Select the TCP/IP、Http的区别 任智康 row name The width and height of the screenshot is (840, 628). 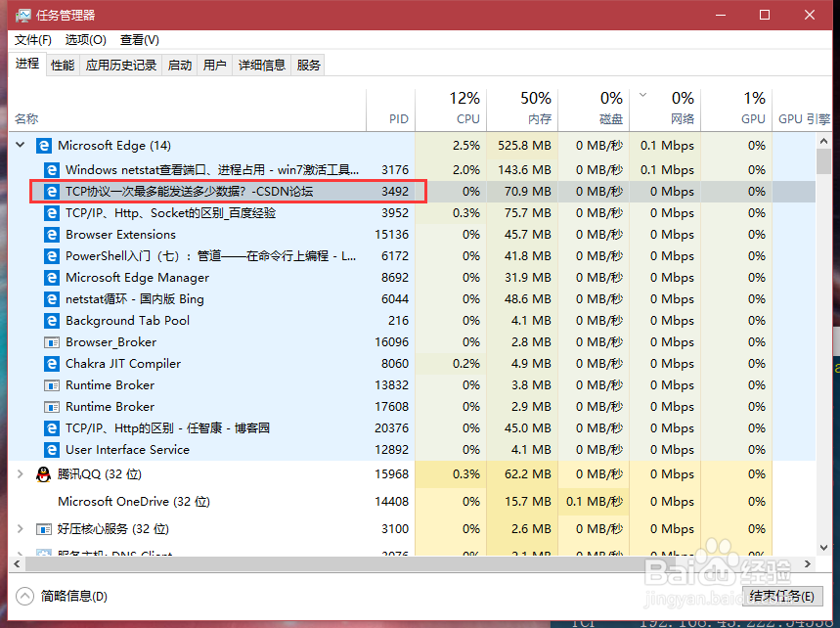click(x=167, y=428)
